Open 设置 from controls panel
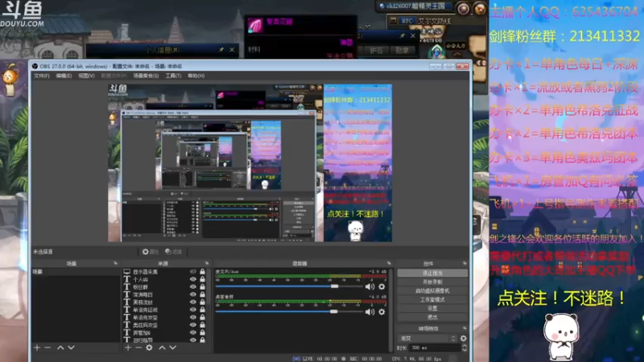Screen dimensions: 644x362 [432, 308]
